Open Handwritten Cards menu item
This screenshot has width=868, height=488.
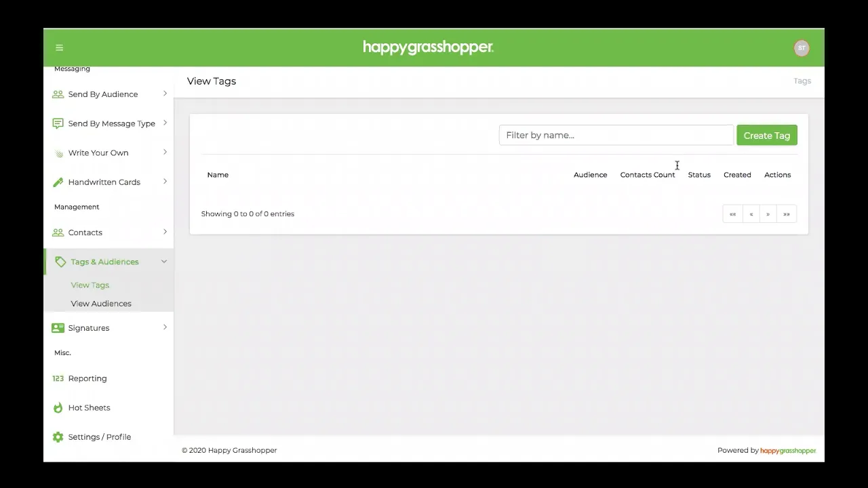[108, 182]
